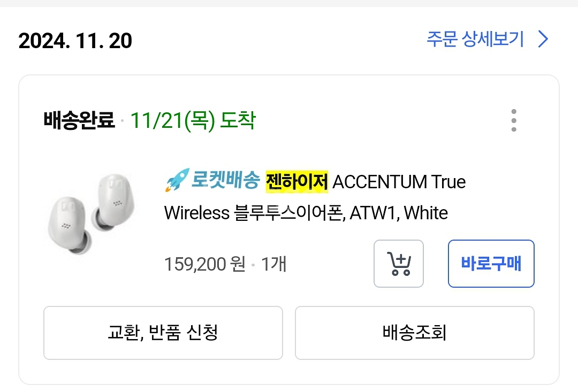The width and height of the screenshot is (578, 392).
Task: Tap the 1개 quantity text
Action: pos(273,264)
